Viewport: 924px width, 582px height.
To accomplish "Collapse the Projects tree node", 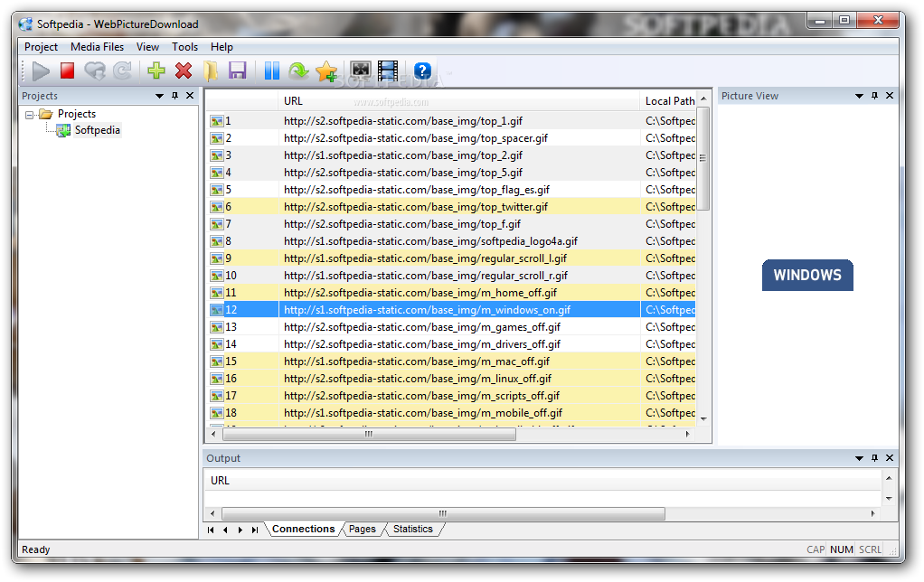I will 30,115.
